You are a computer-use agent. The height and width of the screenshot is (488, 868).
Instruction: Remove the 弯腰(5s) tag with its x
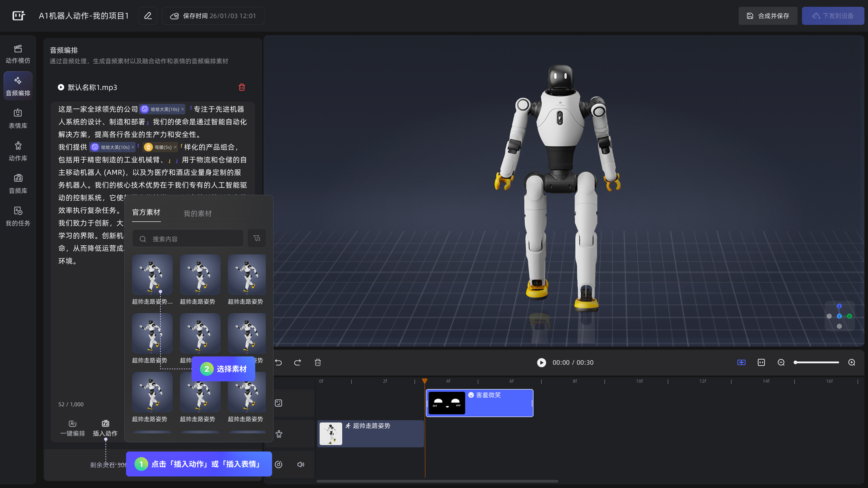[x=175, y=147]
